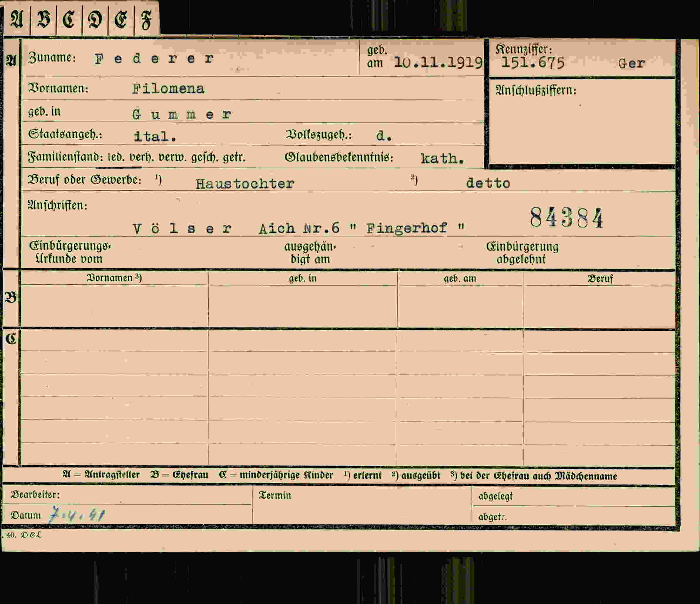The height and width of the screenshot is (604, 700).
Task: Click index tab letter F at top
Action: point(146,20)
